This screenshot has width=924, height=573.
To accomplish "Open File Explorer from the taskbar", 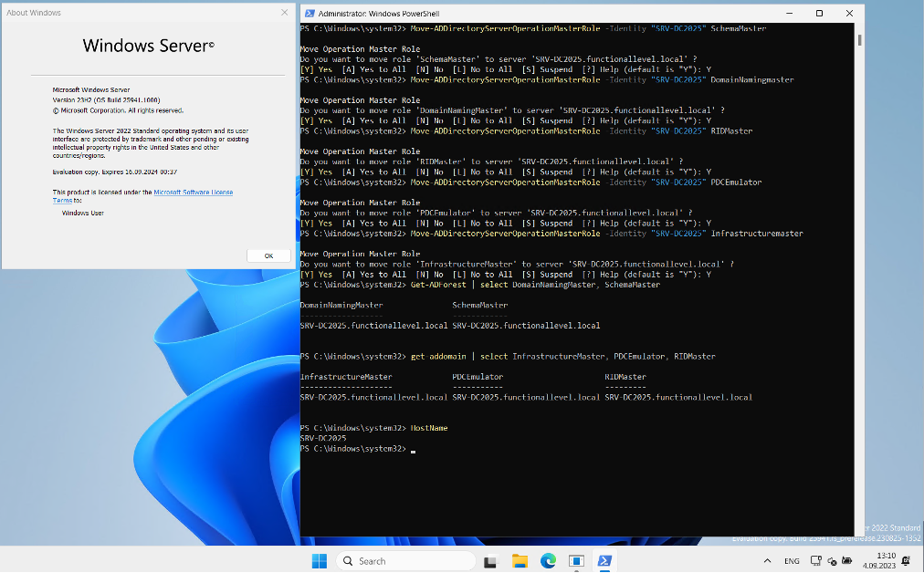I will point(518,560).
